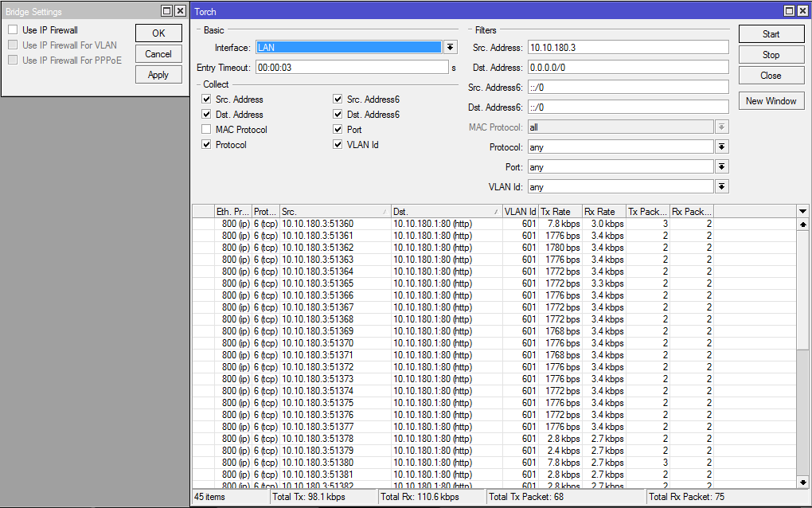This screenshot has height=508, width=812.
Task: Click the column selector arrow on the list header
Action: pos(802,211)
